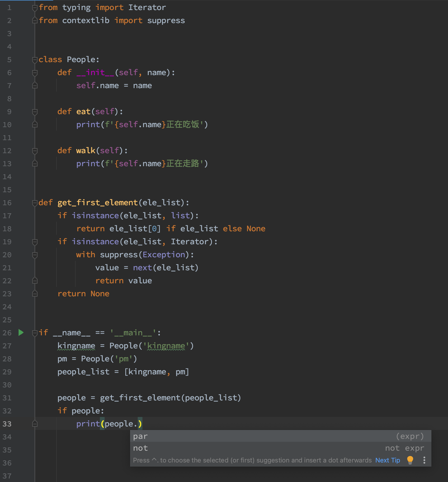The image size is (448, 482).
Task: Click 'get_first_element' function definition name
Action: [98, 203]
